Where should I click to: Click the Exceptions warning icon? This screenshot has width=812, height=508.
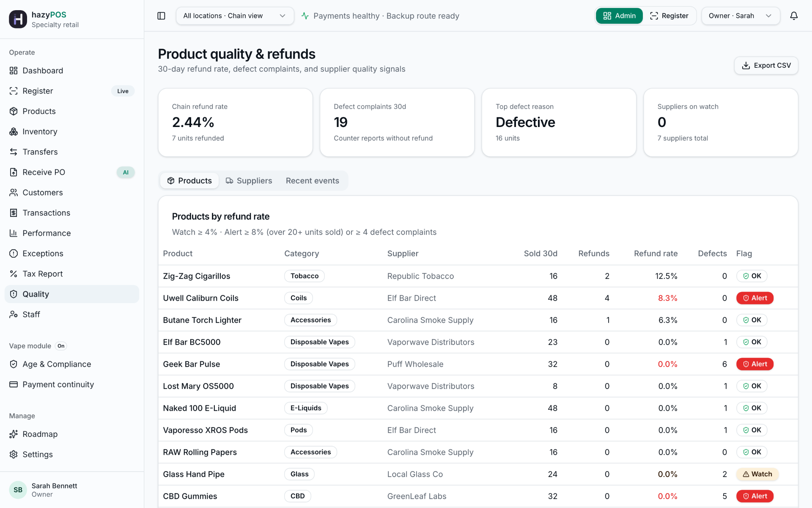14,254
